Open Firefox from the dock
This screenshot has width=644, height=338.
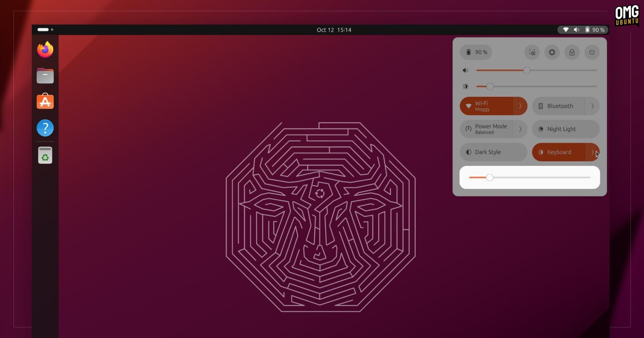(x=45, y=50)
